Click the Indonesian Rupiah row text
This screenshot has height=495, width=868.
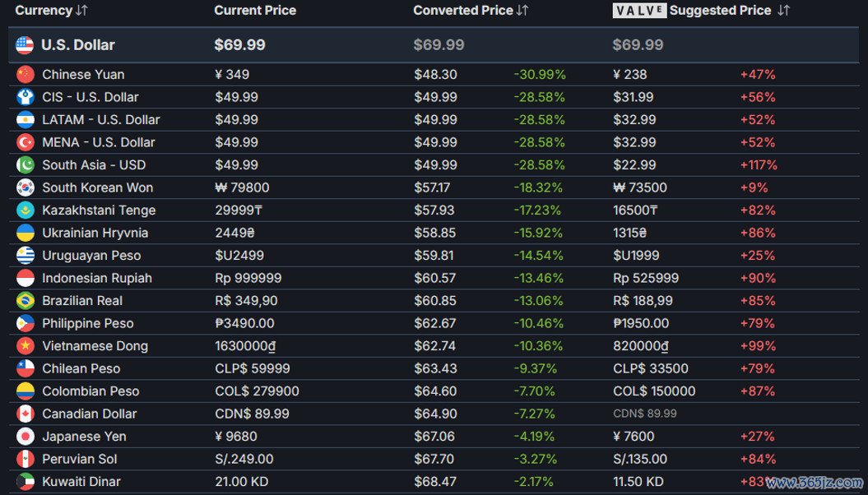pyautogui.click(x=97, y=278)
